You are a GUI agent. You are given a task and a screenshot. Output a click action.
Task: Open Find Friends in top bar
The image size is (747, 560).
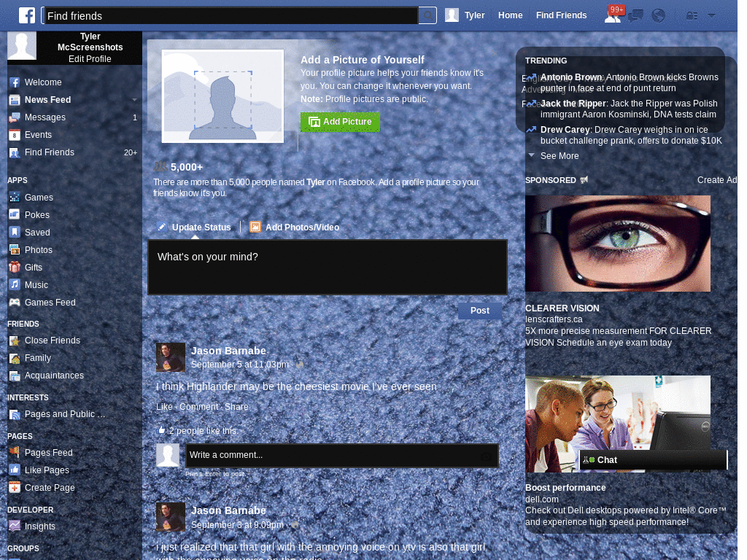pos(561,15)
